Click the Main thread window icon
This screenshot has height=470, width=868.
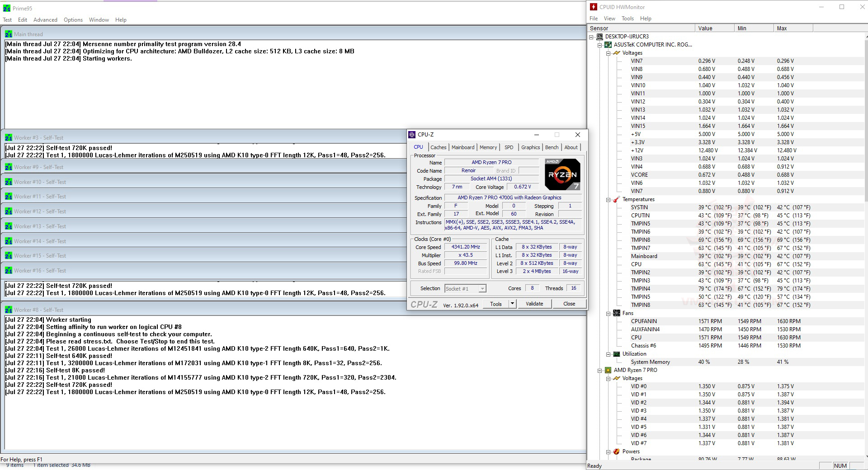(9, 34)
